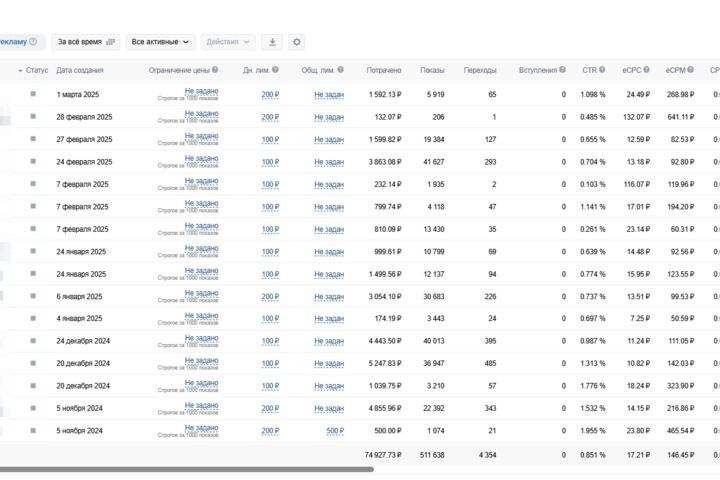Click Не задано price limit for 24 декабря 2024
Viewport: 720px width, 480px height.
(x=201, y=338)
